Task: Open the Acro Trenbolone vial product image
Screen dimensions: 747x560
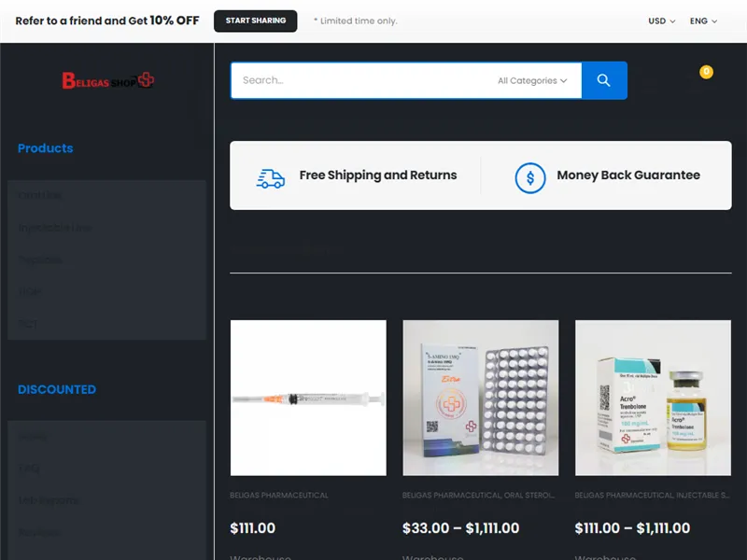Action: click(653, 398)
